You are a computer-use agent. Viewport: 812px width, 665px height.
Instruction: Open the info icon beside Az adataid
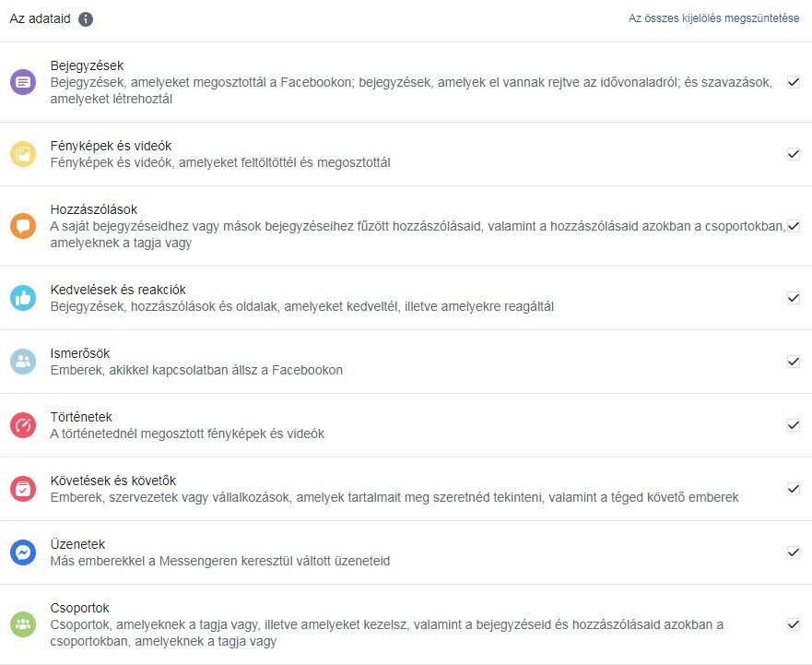pos(86,19)
